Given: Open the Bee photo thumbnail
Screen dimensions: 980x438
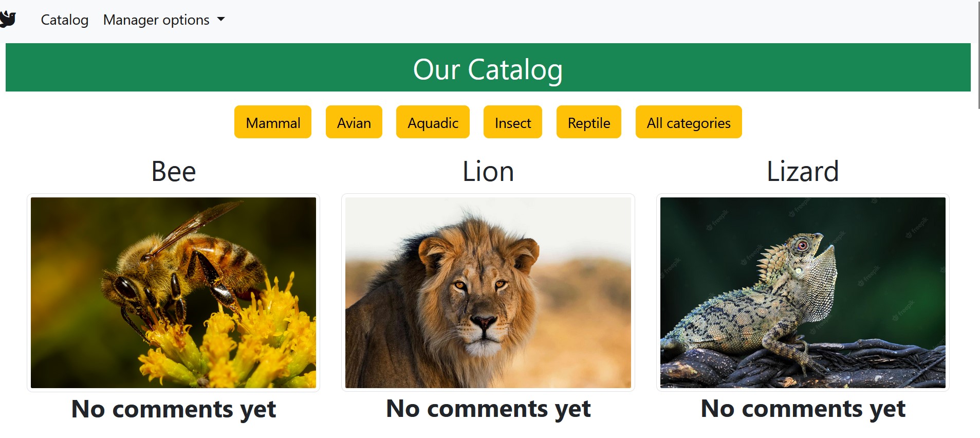Looking at the screenshot, I should point(173,293).
